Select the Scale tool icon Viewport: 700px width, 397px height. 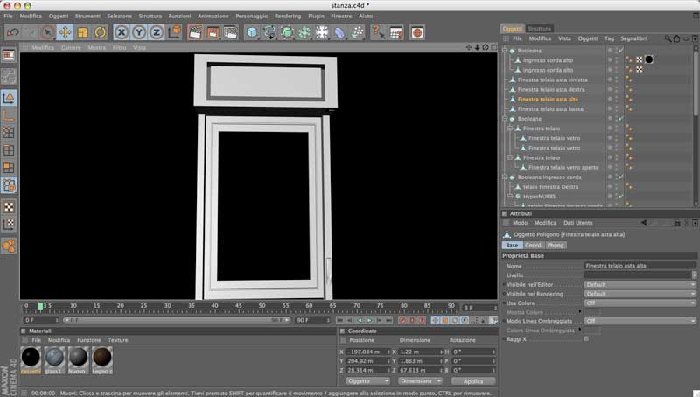(x=83, y=32)
